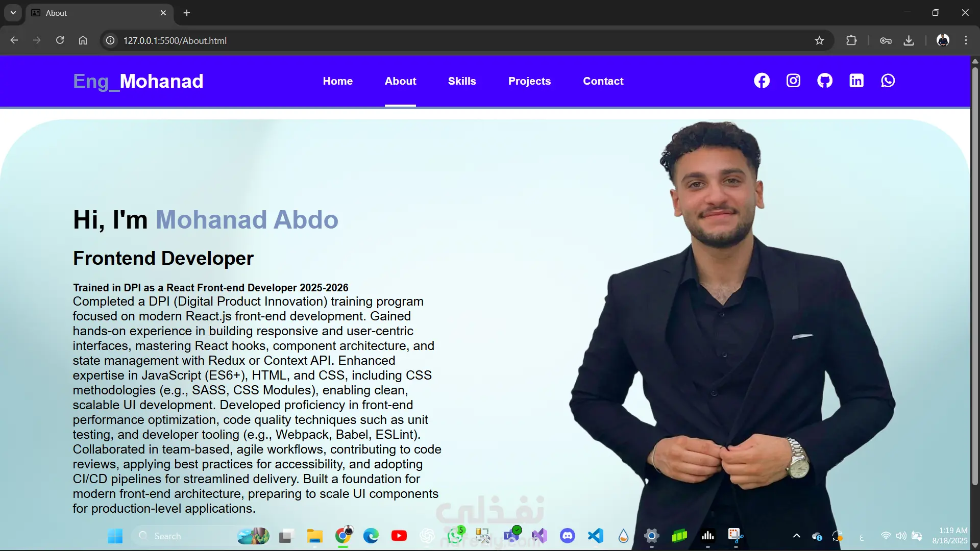Reload the About page
The image size is (980, 551).
tap(60, 41)
